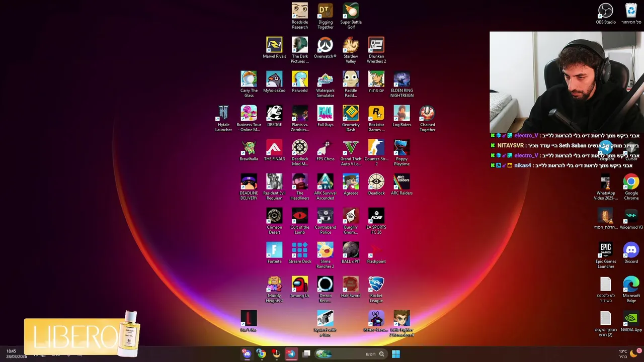Launch The Headliners desktop icon
This screenshot has width=644, height=362.
pos(300,187)
